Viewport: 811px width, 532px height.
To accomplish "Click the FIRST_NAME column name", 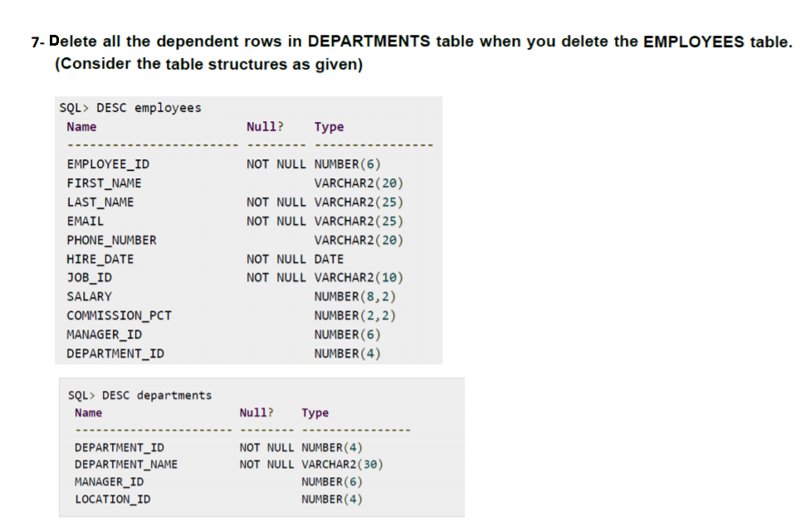I will tap(104, 183).
